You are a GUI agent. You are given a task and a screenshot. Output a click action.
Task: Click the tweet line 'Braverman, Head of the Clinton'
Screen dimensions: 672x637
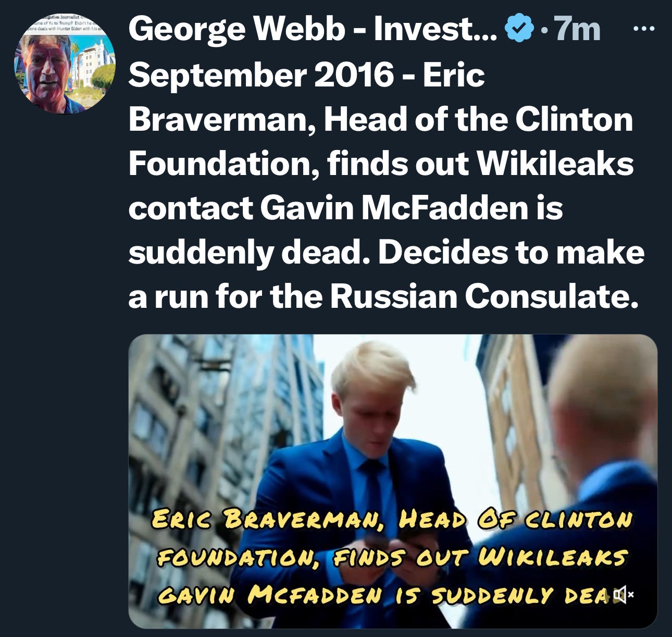(381, 119)
